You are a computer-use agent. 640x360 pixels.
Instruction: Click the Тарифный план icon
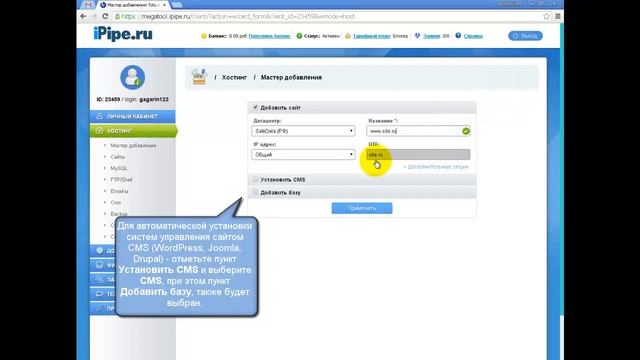pyautogui.click(x=348, y=36)
